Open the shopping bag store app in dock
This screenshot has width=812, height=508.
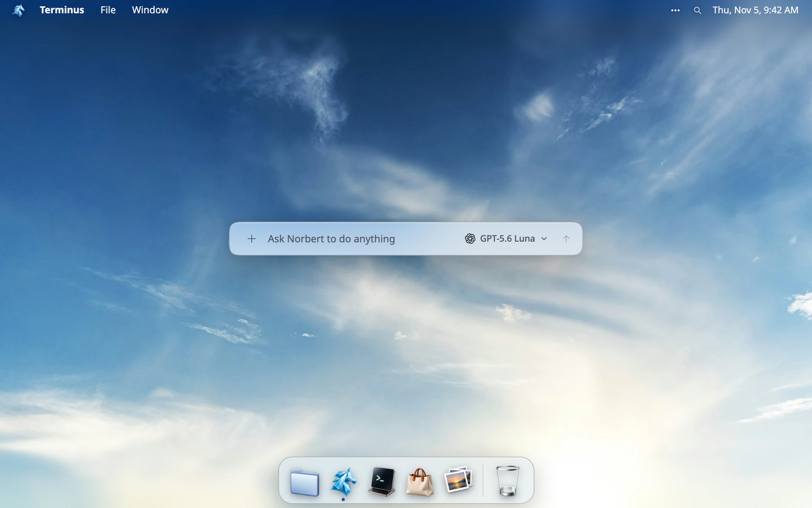pos(420,482)
